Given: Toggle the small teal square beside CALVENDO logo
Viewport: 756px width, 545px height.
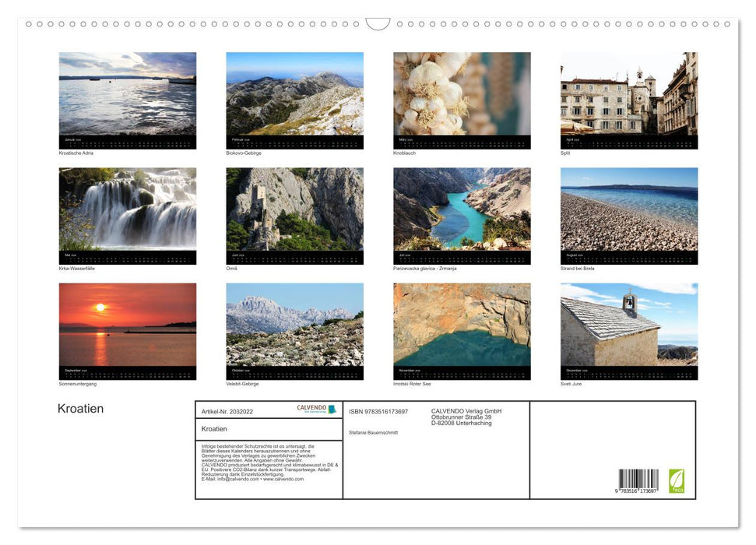Looking at the screenshot, I should point(332,408).
